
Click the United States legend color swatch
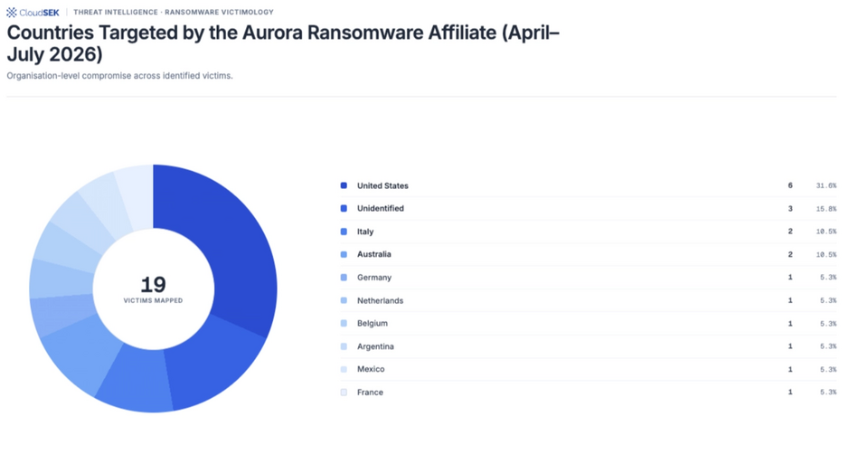pyautogui.click(x=344, y=185)
